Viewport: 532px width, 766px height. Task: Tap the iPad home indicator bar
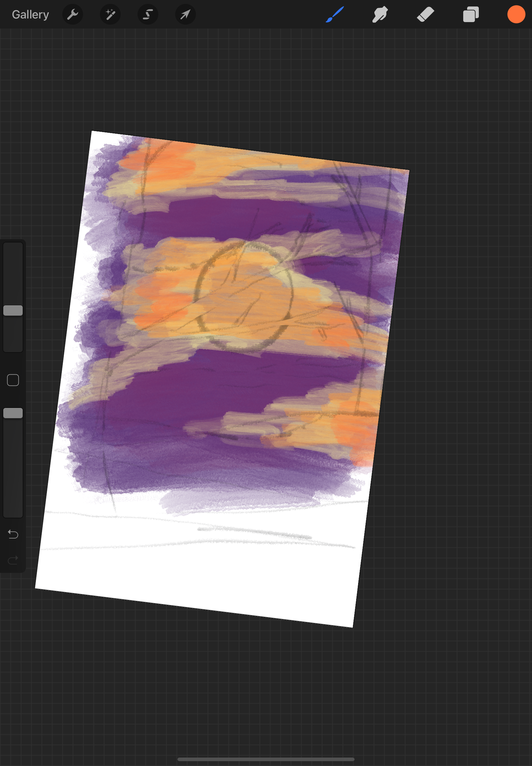coord(266,759)
